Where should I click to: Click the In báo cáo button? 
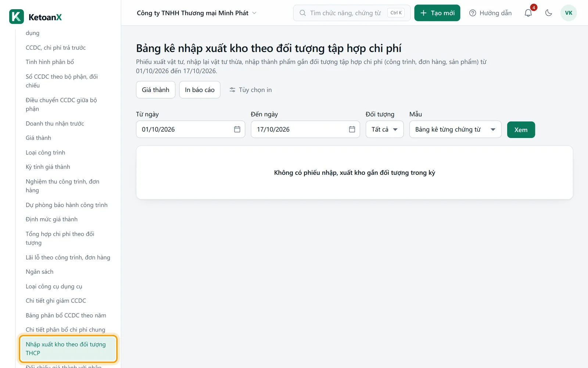200,90
